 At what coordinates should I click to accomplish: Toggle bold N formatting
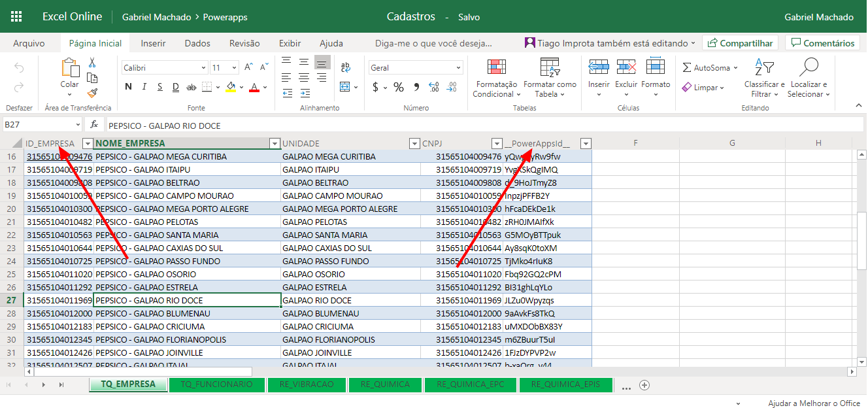coord(128,87)
